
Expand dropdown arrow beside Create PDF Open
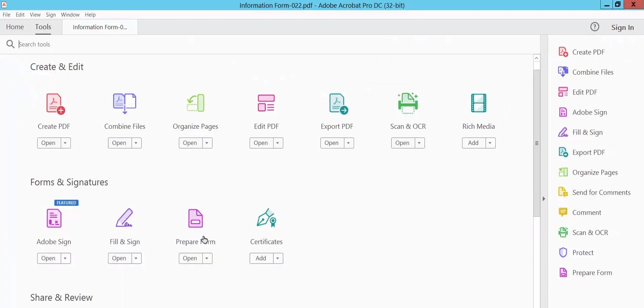(65, 143)
